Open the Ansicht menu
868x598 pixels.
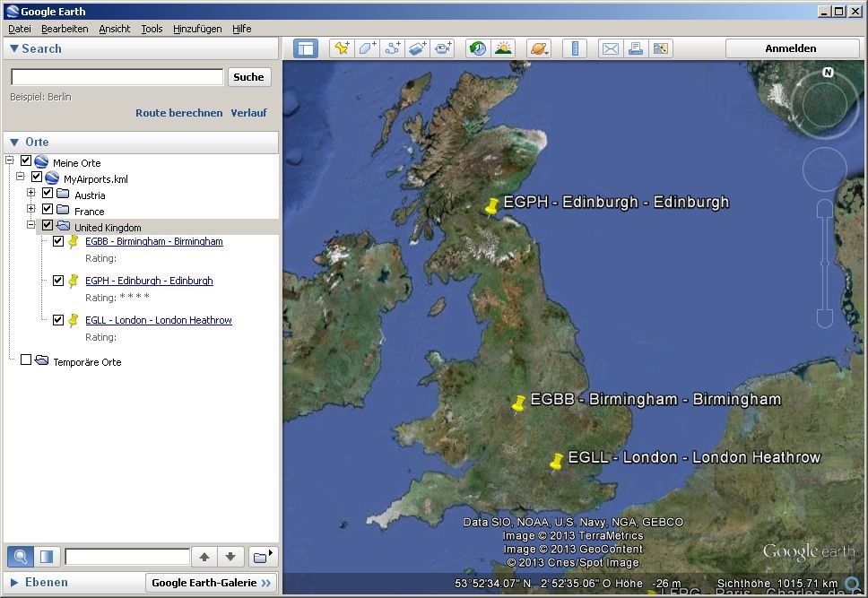pos(115,29)
